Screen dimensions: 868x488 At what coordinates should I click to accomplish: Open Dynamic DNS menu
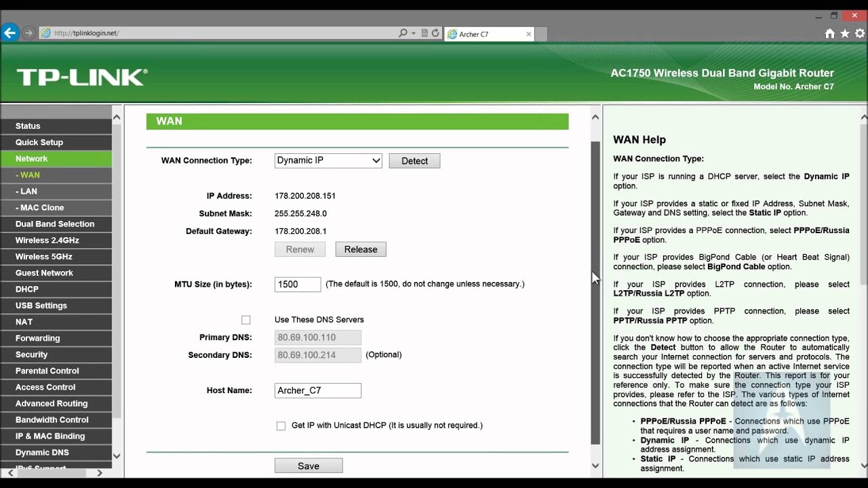point(56,452)
